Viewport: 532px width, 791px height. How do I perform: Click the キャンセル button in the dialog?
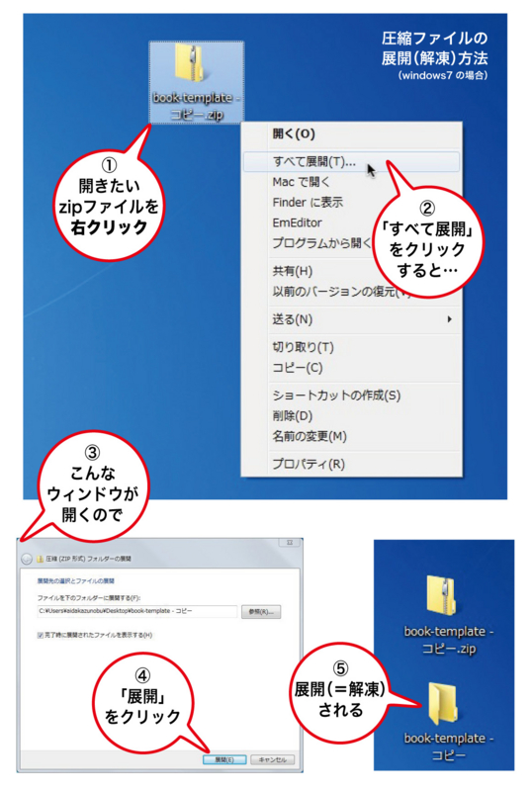pos(273,759)
